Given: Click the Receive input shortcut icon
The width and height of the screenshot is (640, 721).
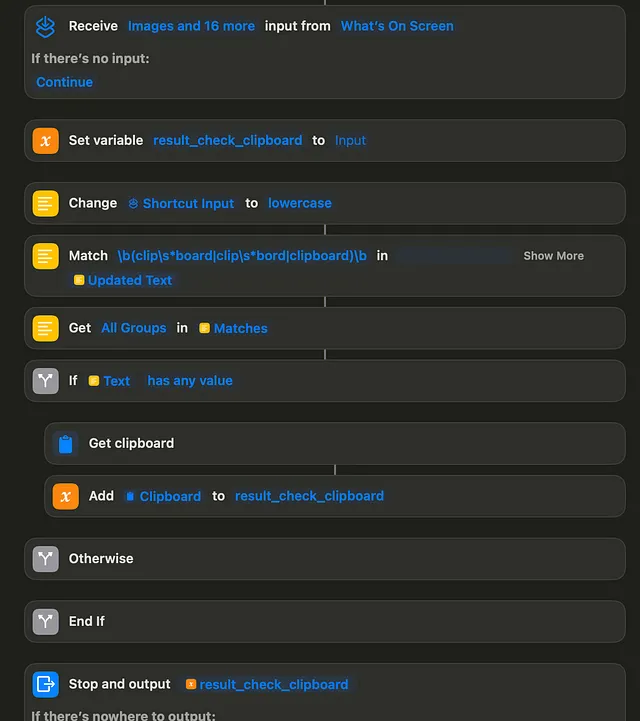Looking at the screenshot, I should [46, 27].
